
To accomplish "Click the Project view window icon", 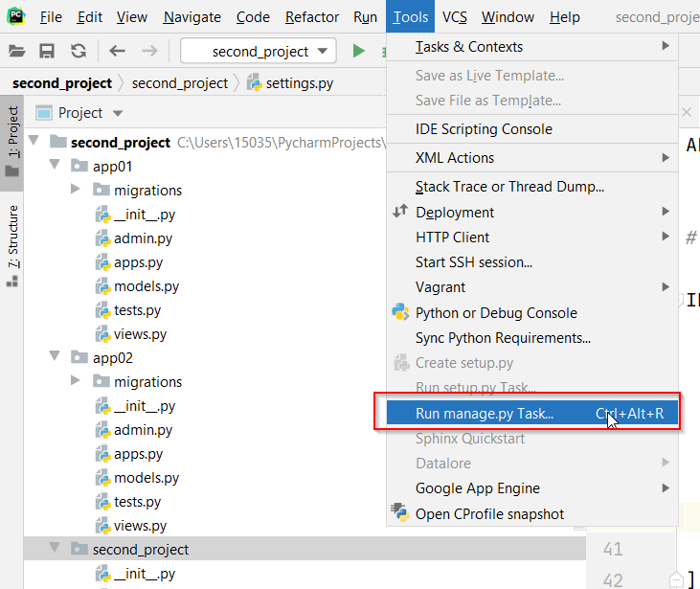I will coord(44,113).
